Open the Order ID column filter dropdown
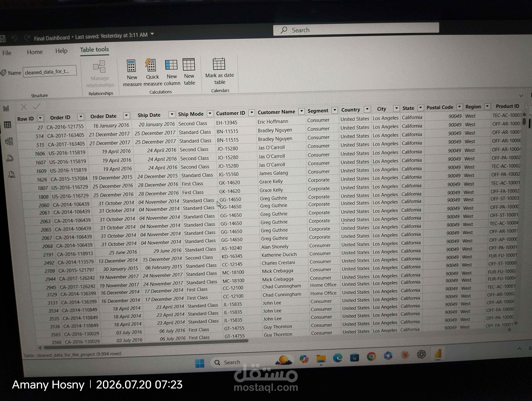This screenshot has height=401, width=532. coord(81,117)
